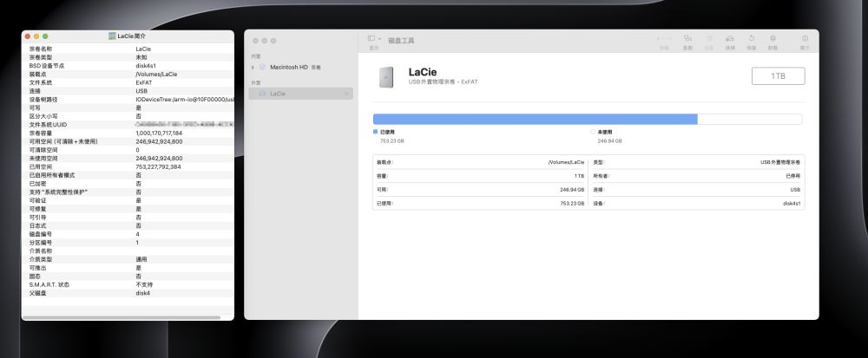Screen dimensions: 868x358
Task: Unmount the volume with the 卸载 toolbar icon
Action: click(x=773, y=39)
